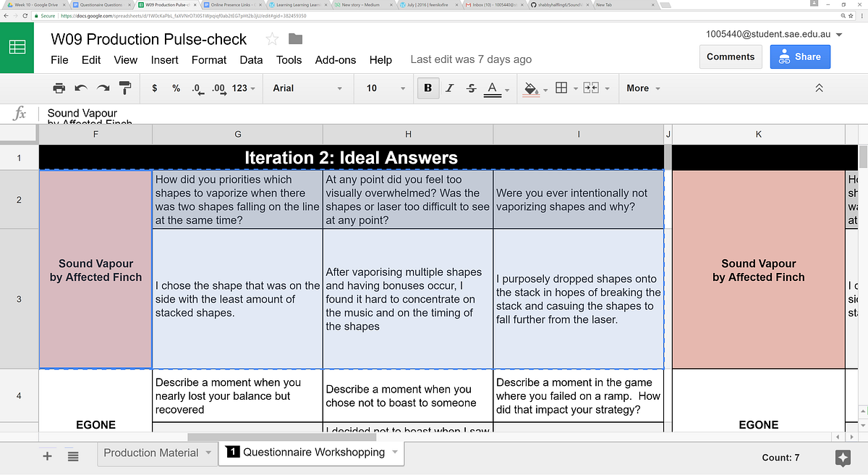Image resolution: width=868 pixels, height=475 pixels.
Task: Open the fill color bucket
Action: (x=531, y=88)
